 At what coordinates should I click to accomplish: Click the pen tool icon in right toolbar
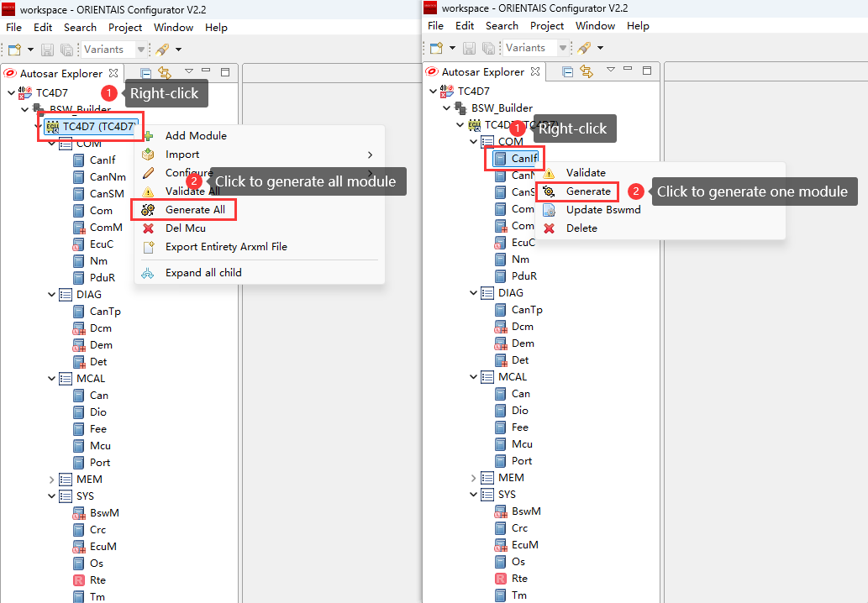coord(583,48)
